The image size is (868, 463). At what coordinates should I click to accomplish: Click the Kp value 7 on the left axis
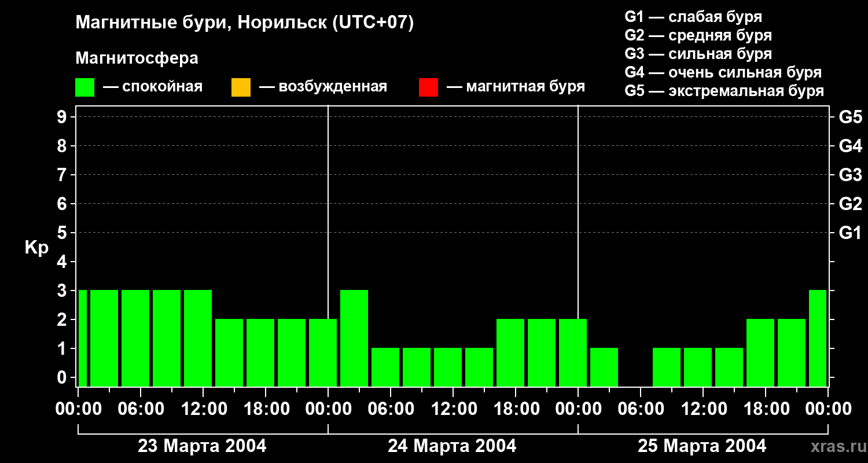coord(62,175)
